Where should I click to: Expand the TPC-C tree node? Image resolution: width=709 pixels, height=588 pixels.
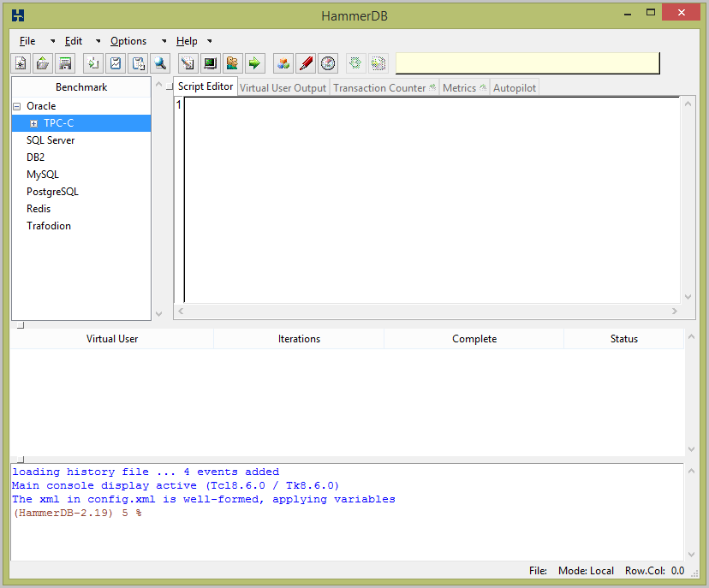pos(34,124)
